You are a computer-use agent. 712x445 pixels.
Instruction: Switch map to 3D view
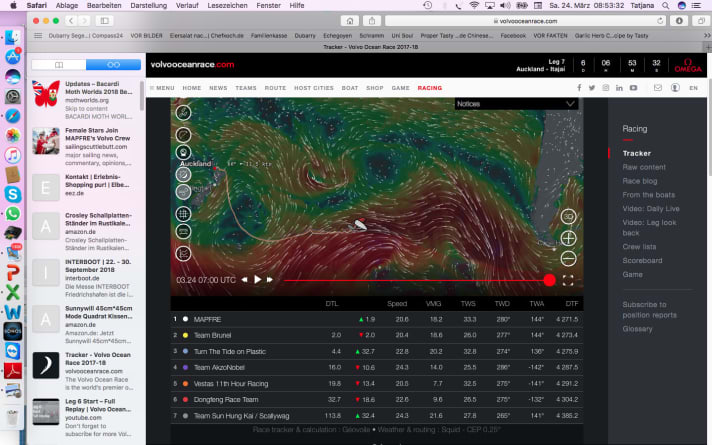pos(568,217)
